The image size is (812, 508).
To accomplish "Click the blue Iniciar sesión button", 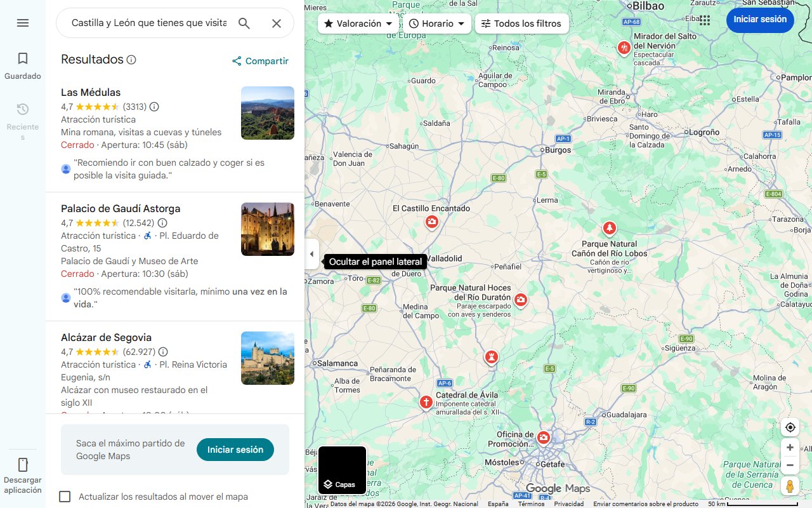I will (760, 20).
